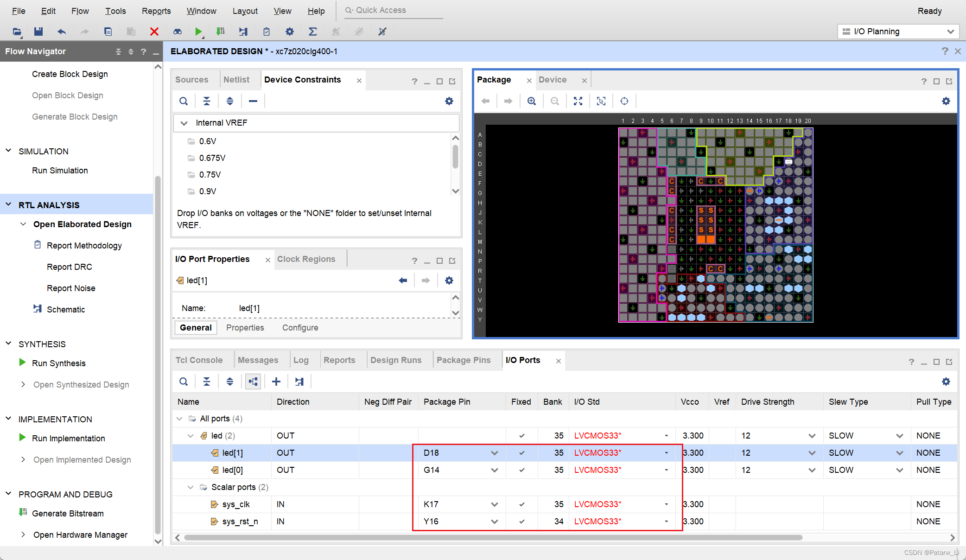
Task: Open Package Pin dropdown for led[0]
Action: tap(495, 470)
